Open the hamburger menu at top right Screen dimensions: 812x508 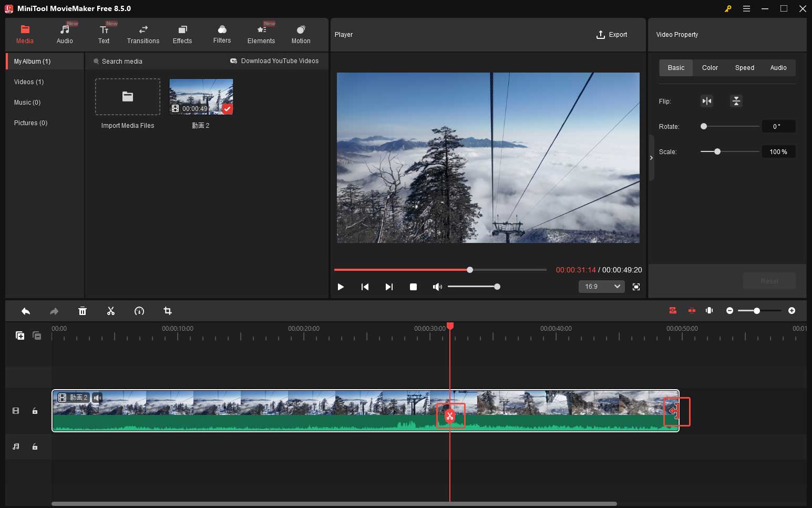tap(747, 8)
